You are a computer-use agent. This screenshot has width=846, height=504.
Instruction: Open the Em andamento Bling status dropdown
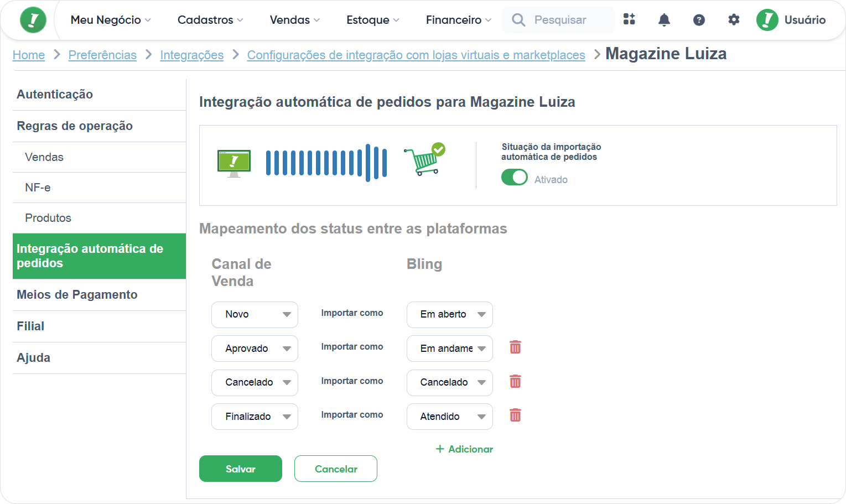450,349
